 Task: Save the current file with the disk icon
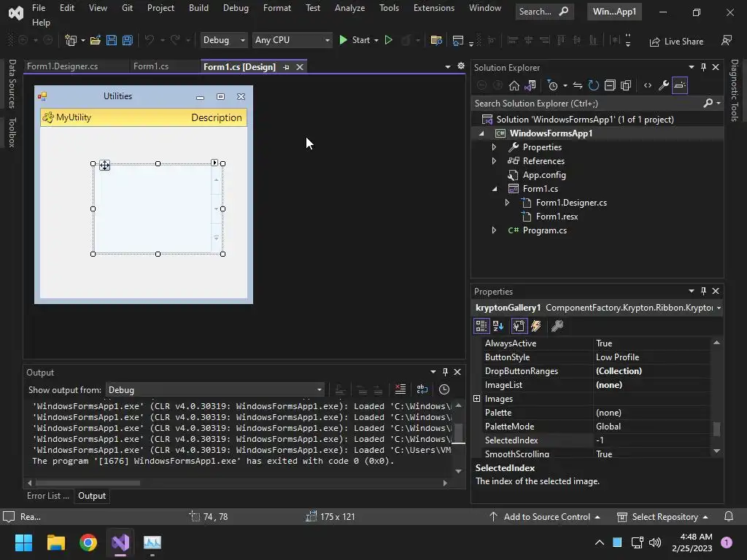pos(112,41)
